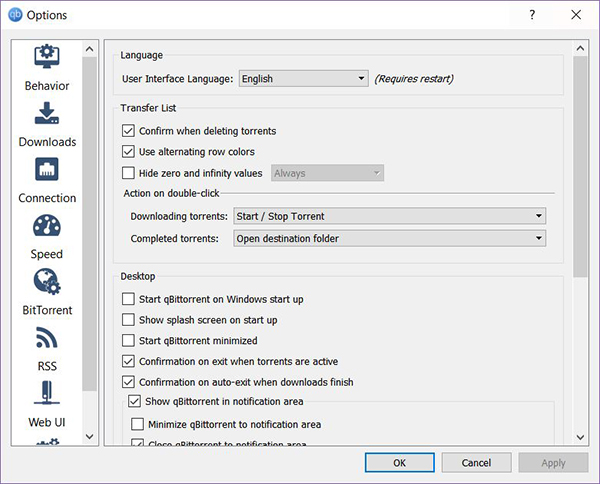Toggle Confirmation on auto-exit when downloads finish
This screenshot has width=600, height=484.
click(128, 382)
